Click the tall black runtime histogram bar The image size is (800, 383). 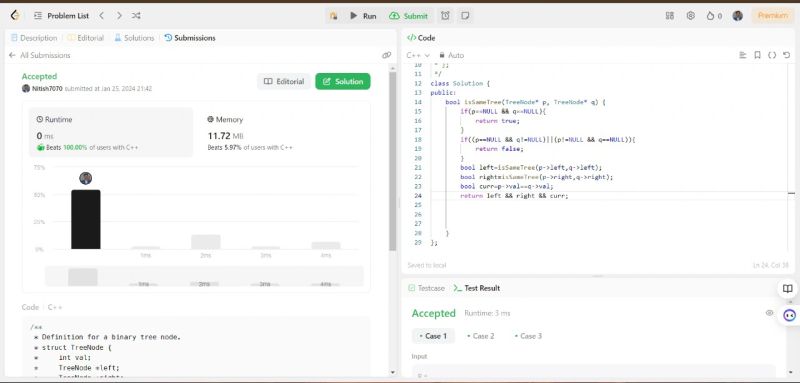(86, 219)
